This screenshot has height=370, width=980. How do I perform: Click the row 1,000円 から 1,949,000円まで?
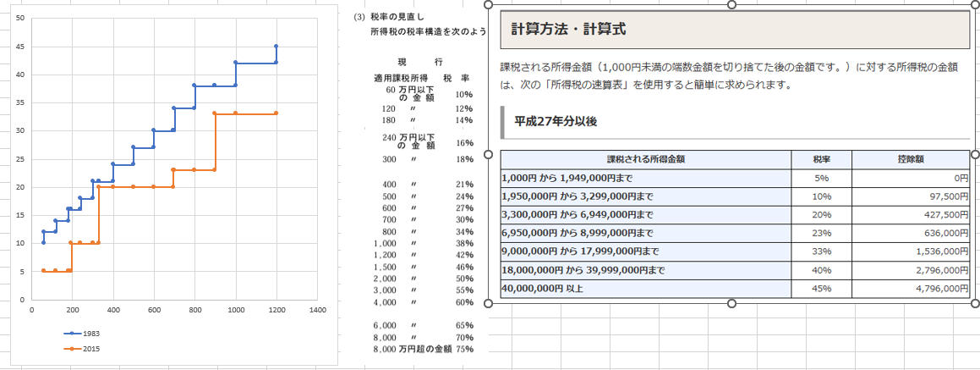[735, 178]
